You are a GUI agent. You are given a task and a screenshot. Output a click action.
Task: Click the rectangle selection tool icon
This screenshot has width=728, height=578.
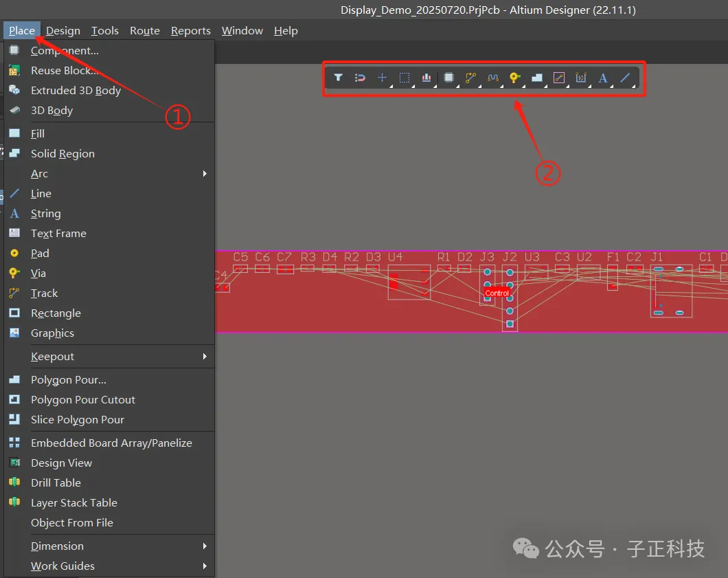pos(405,78)
